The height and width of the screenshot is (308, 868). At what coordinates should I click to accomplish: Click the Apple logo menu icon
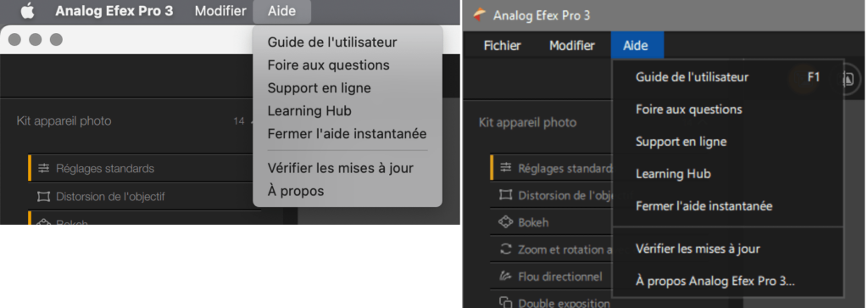pyautogui.click(x=27, y=10)
